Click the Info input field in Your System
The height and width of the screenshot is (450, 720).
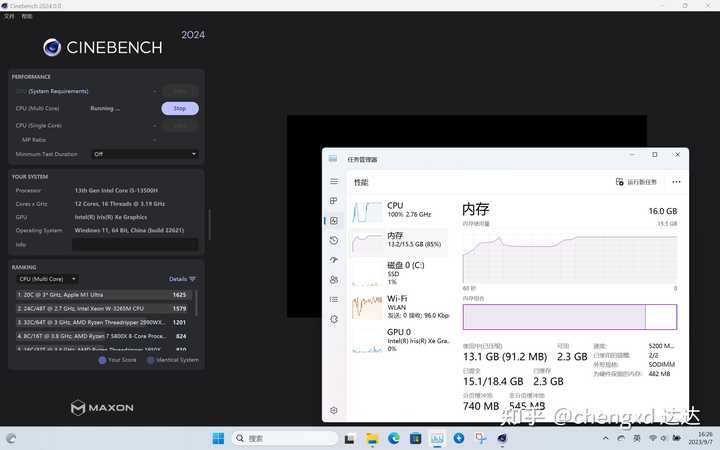pos(135,244)
